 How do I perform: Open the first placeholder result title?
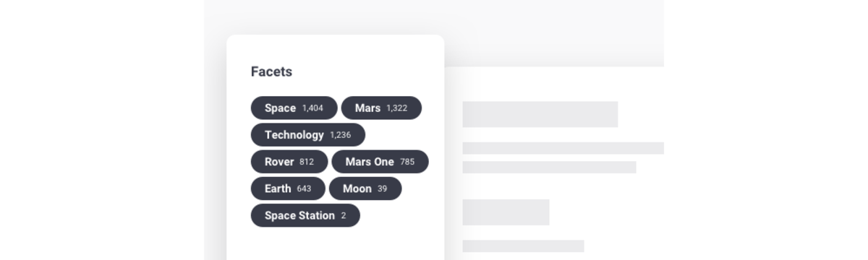click(540, 114)
